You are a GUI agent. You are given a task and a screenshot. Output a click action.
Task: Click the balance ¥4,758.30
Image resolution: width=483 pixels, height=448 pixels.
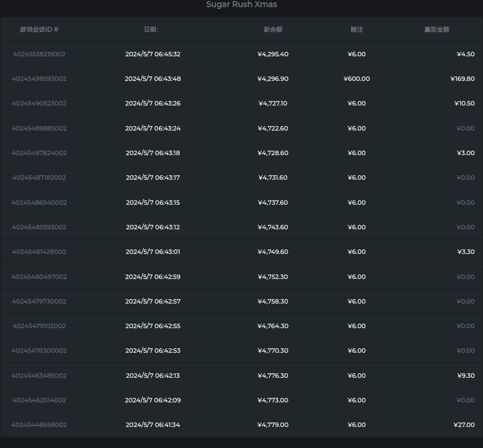coord(273,301)
